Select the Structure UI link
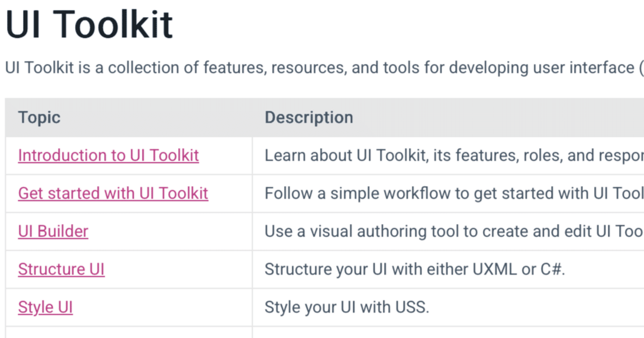This screenshot has width=644, height=338. click(x=61, y=269)
